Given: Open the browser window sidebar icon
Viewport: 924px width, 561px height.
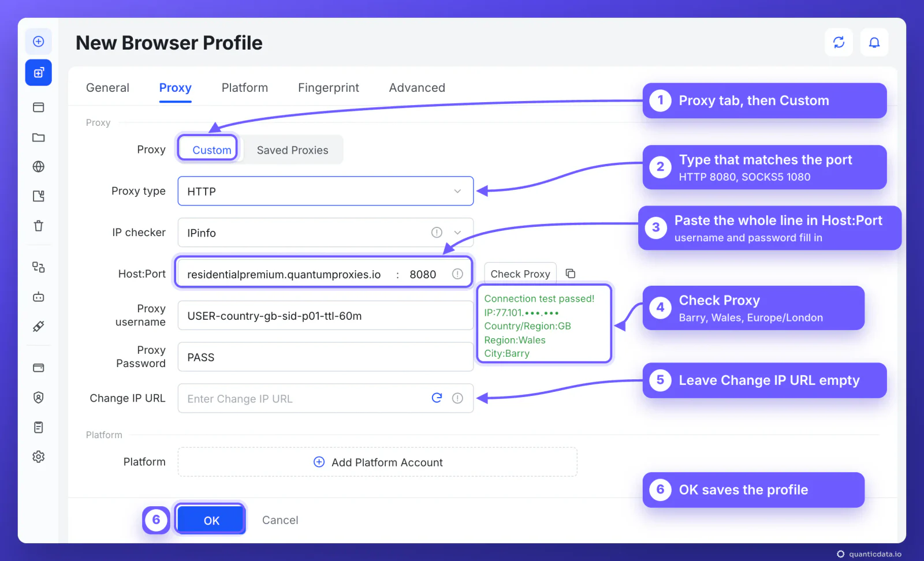Looking at the screenshot, I should coord(39,107).
